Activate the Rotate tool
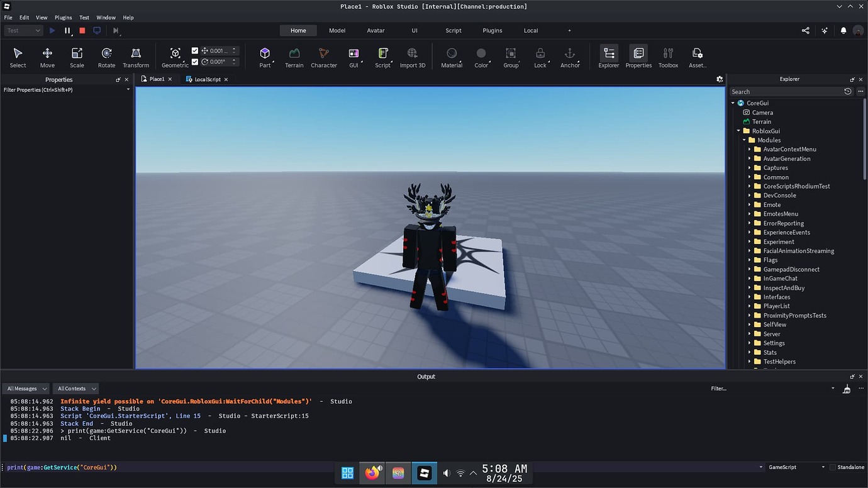Image resolution: width=868 pixels, height=488 pixels. (106, 57)
